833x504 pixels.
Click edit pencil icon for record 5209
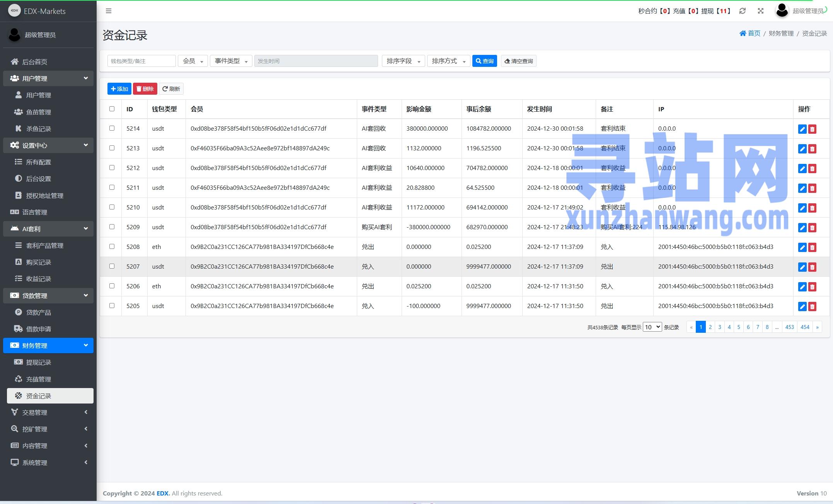802,228
